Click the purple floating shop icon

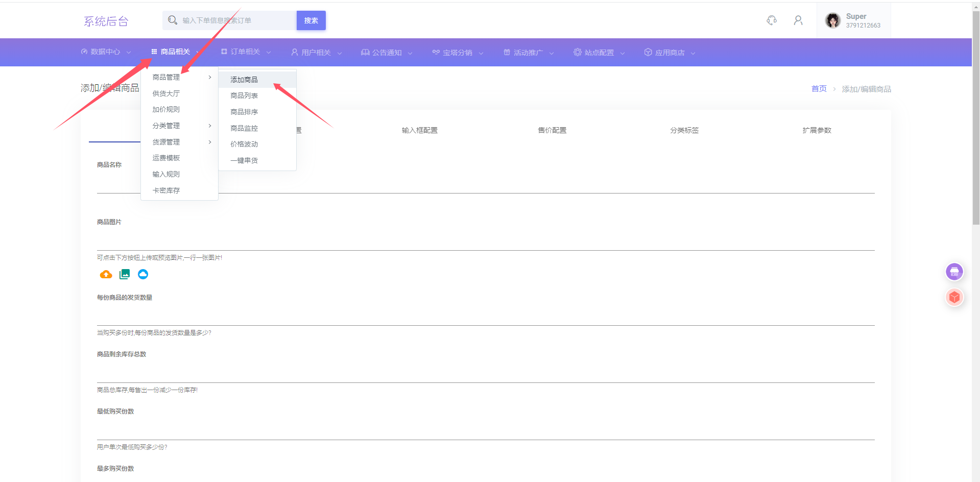click(954, 272)
